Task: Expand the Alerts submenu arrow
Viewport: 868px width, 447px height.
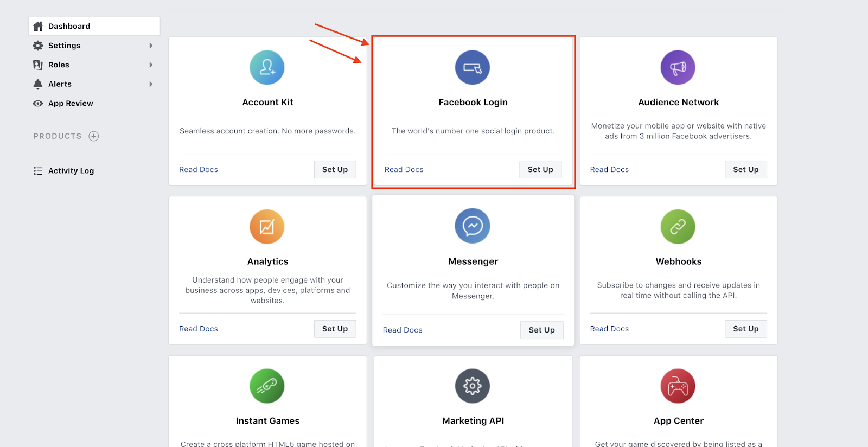Action: tap(151, 84)
